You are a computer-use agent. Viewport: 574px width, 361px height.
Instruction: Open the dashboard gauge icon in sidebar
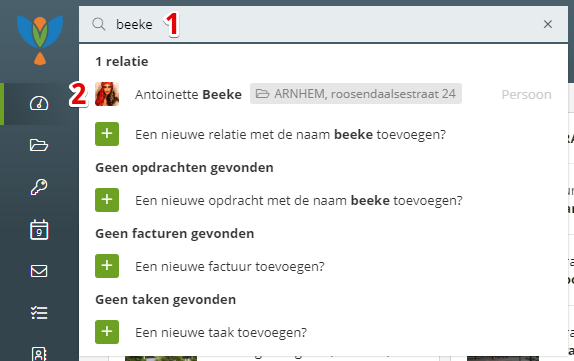point(39,104)
